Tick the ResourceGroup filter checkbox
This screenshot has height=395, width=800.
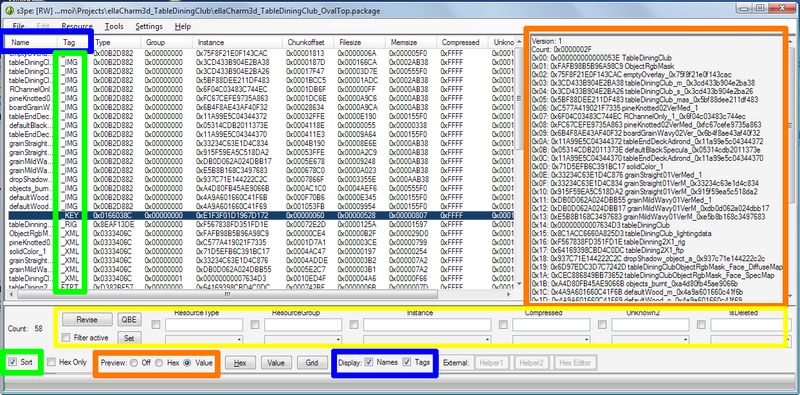click(x=255, y=324)
